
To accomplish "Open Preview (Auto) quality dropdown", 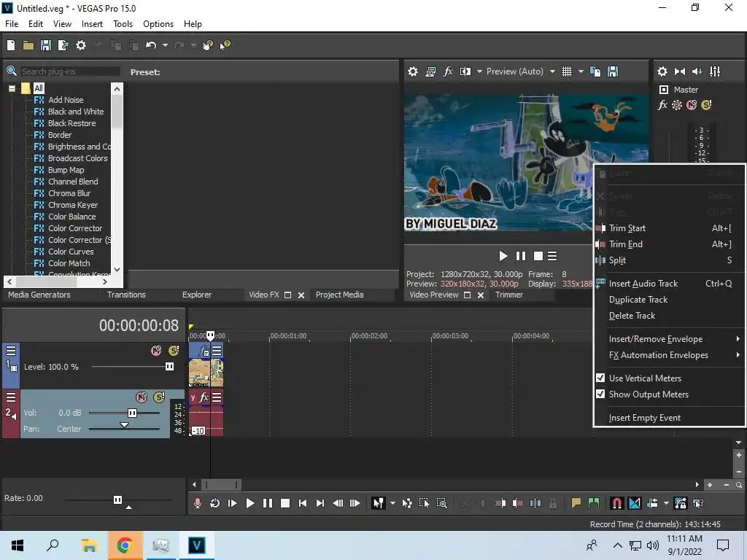I will 552,71.
